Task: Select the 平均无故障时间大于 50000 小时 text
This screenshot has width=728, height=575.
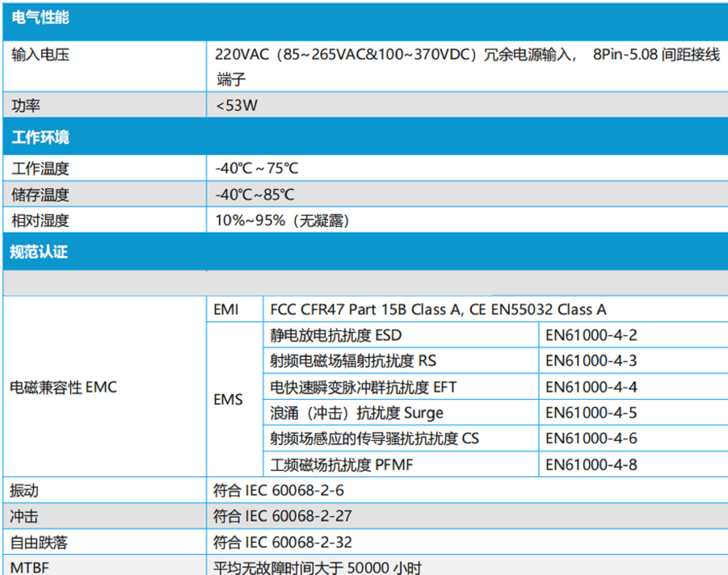Action: [x=318, y=568]
